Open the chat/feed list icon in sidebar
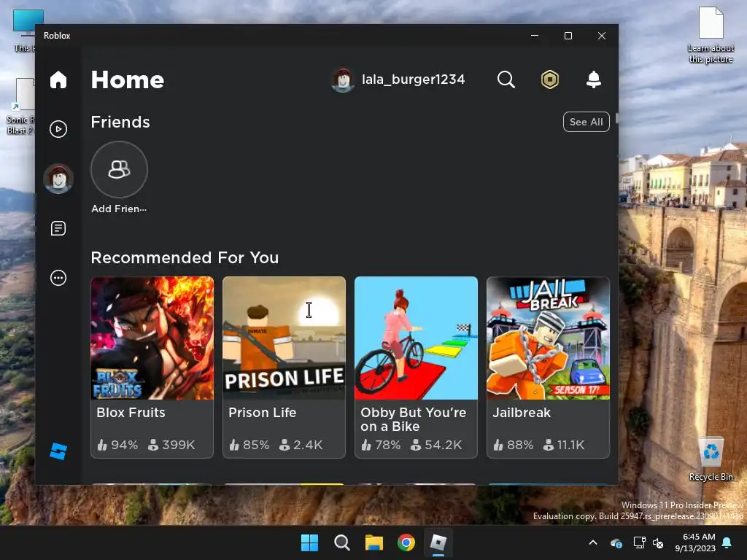 click(x=58, y=228)
